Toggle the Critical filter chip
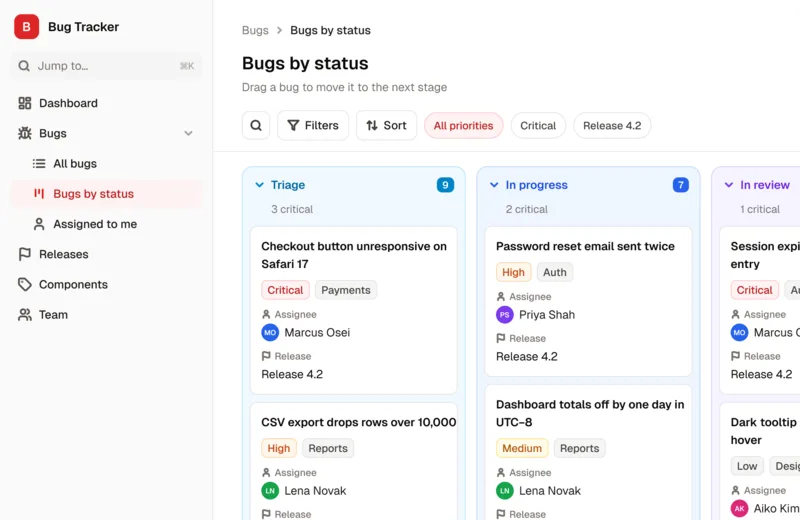 538,126
